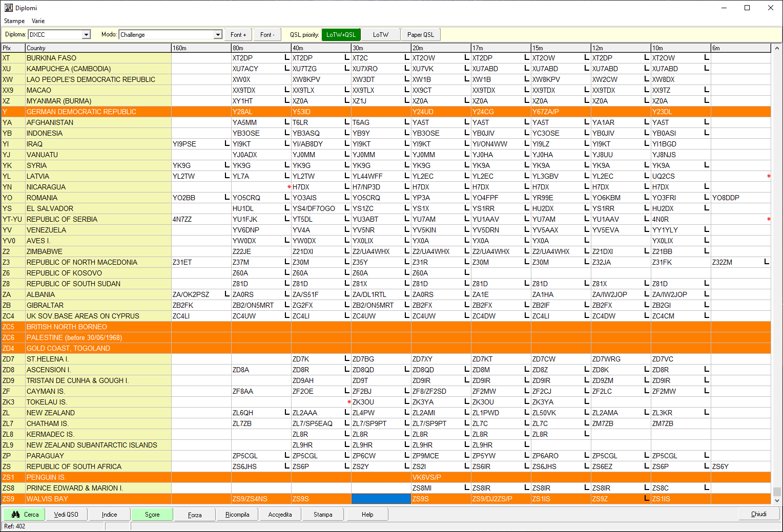
Task: Open the Diploma DXCC dropdown
Action: [x=86, y=35]
